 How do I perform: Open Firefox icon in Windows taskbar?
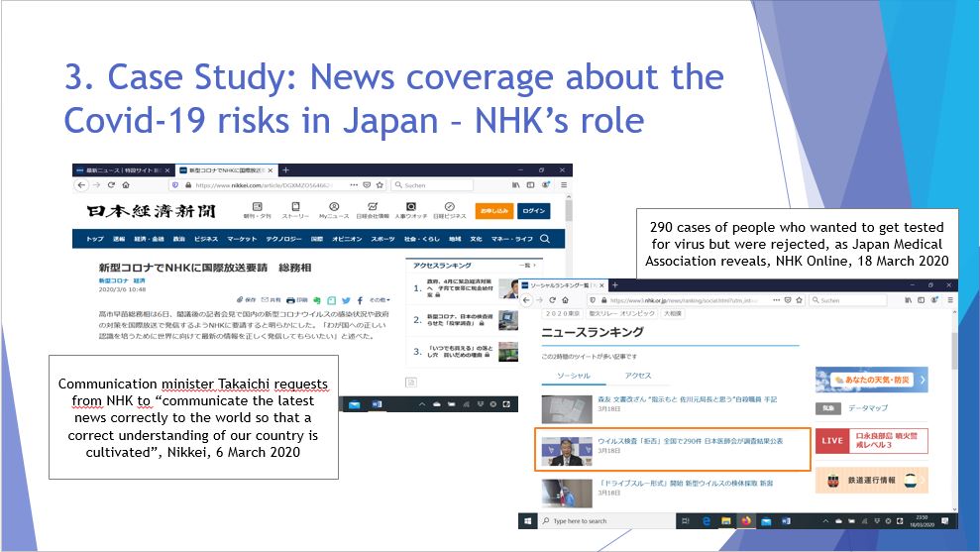(x=746, y=520)
